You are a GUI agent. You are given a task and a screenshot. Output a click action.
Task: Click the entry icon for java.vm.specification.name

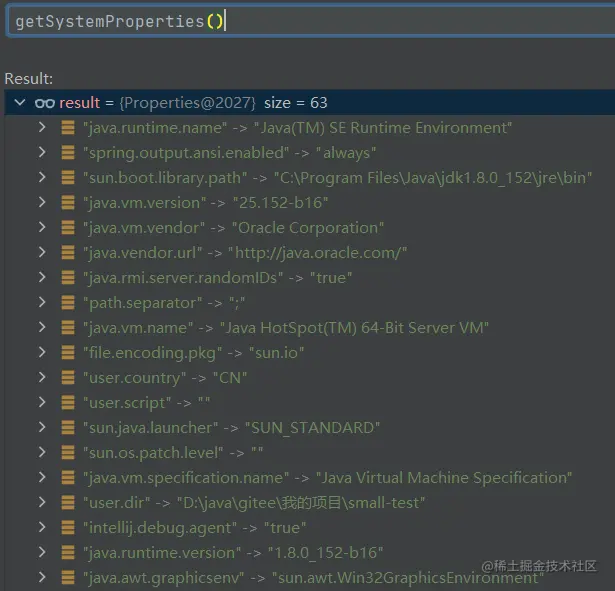[68, 478]
